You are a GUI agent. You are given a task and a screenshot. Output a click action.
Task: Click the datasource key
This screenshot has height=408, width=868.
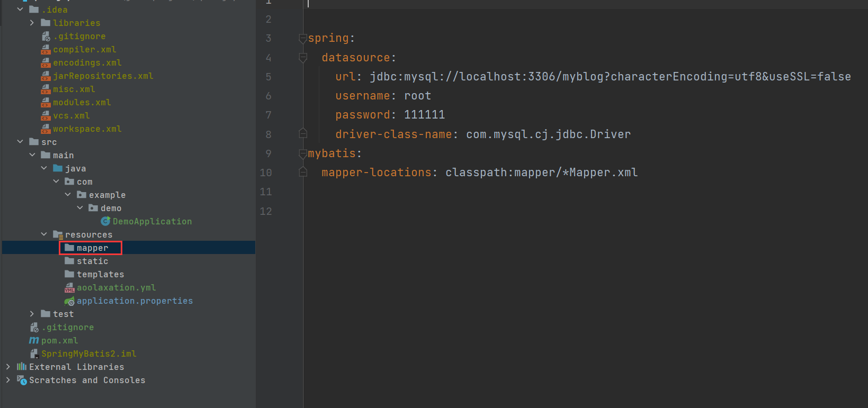pos(356,58)
